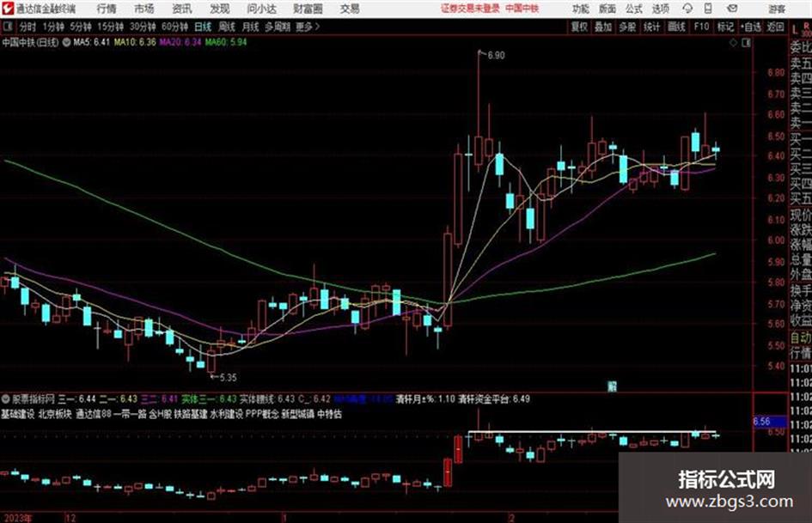The image size is (812, 523).
Task: Click the 铁路基建 concept tag
Action: point(191,414)
